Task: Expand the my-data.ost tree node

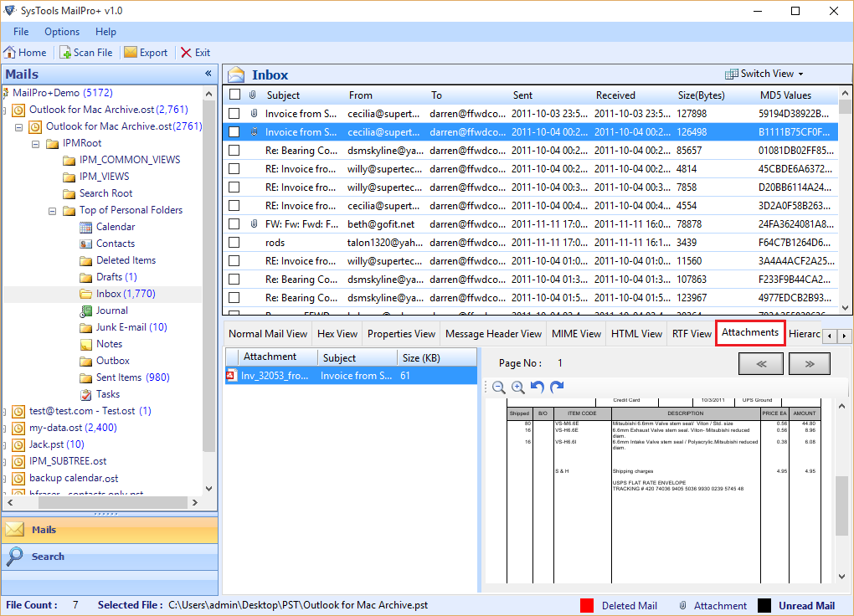Action: [4, 429]
